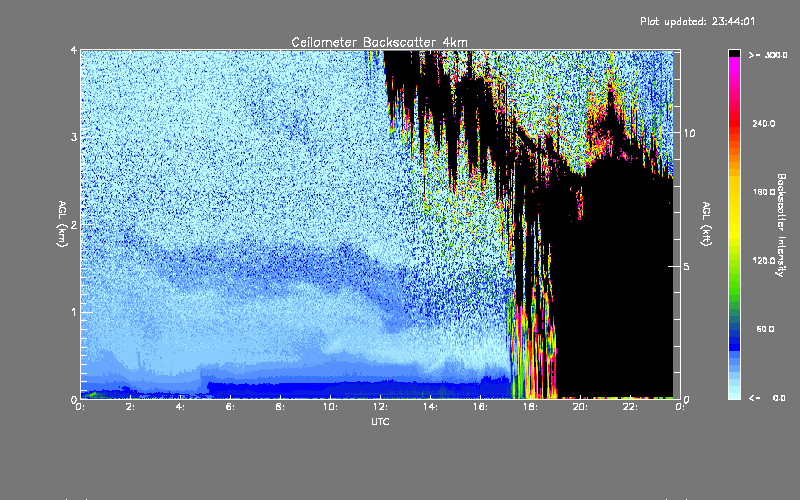Select the "AGL (kft)" axis label
Image resolution: width=800 pixels, height=500 pixels.
pyautogui.click(x=706, y=224)
